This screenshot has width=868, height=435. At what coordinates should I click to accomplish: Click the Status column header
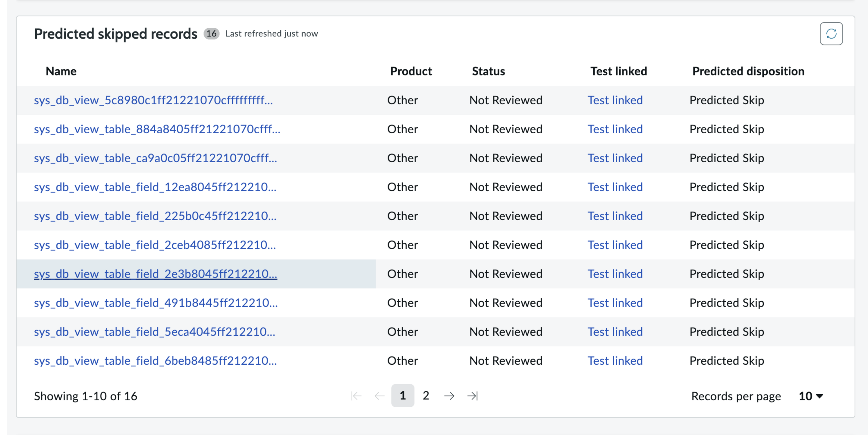[x=488, y=71]
